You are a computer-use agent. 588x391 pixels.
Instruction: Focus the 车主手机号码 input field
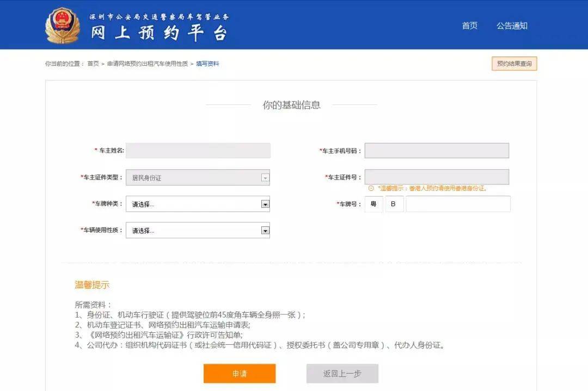pyautogui.click(x=437, y=151)
